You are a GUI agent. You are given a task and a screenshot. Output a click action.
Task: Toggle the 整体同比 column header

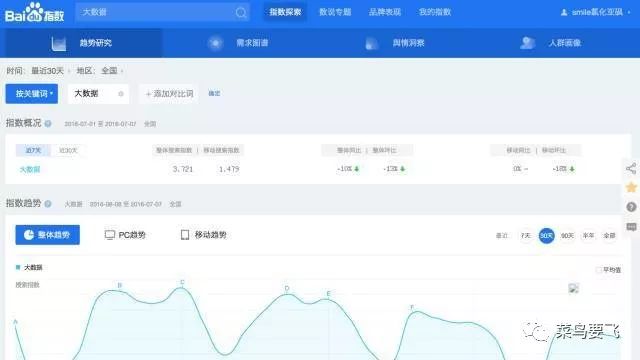pos(349,150)
